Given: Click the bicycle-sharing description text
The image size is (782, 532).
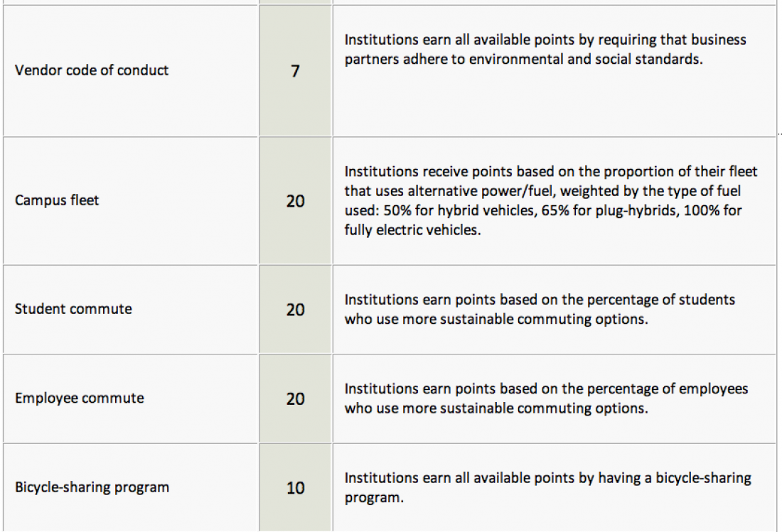Looking at the screenshot, I should coord(547,488).
